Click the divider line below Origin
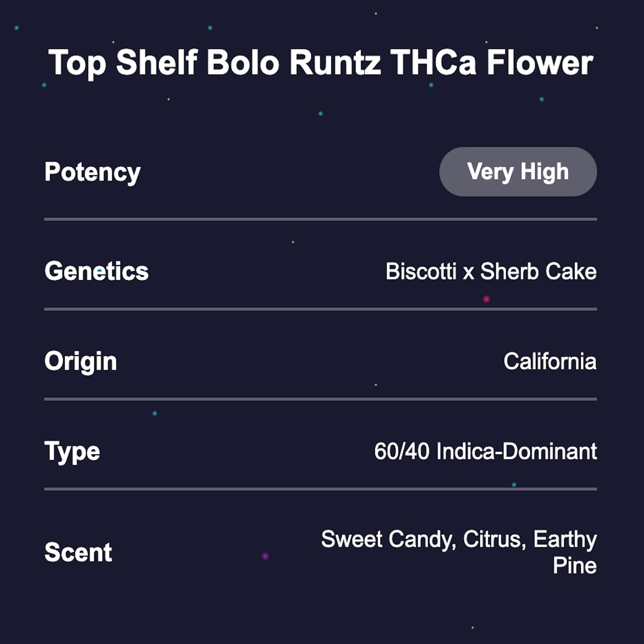The image size is (644, 644). pos(320,399)
